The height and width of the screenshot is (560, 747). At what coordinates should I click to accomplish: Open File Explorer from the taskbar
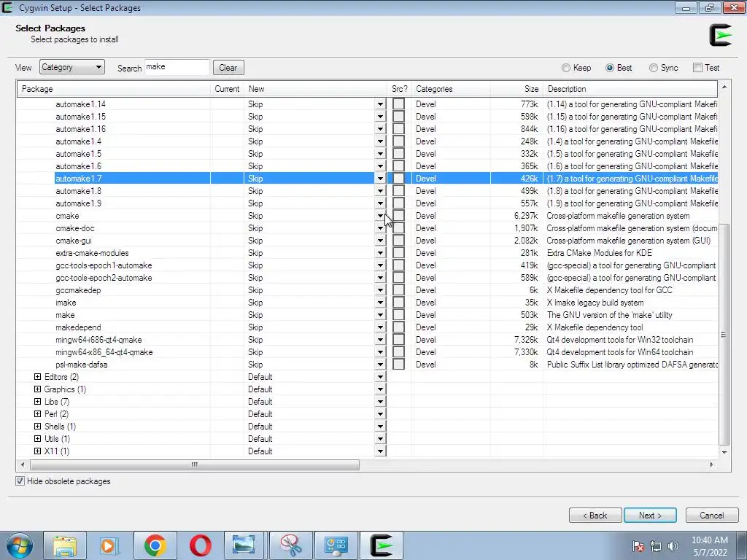tap(65, 545)
